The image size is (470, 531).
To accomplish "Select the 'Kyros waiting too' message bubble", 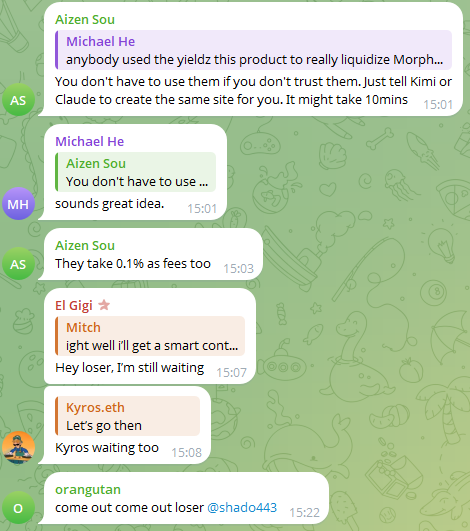I will click(127, 425).
